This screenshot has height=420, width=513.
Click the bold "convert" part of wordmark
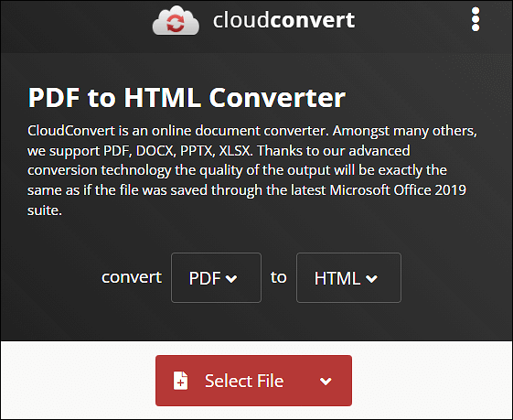pyautogui.click(x=313, y=20)
